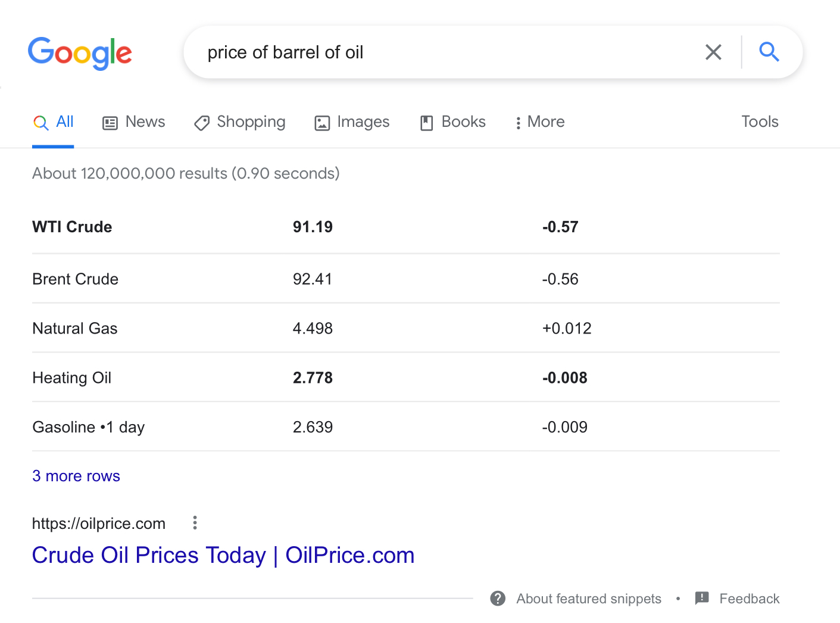Open the three-dot menu beside oilprice.com
Screen dimensions: 840x623
pyautogui.click(x=195, y=523)
